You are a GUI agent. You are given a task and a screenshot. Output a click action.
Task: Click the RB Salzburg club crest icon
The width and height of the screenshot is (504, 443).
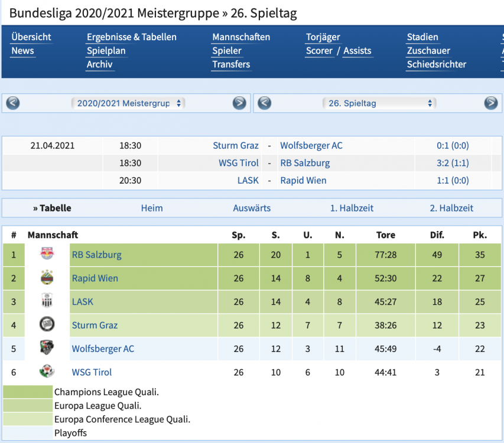point(47,255)
